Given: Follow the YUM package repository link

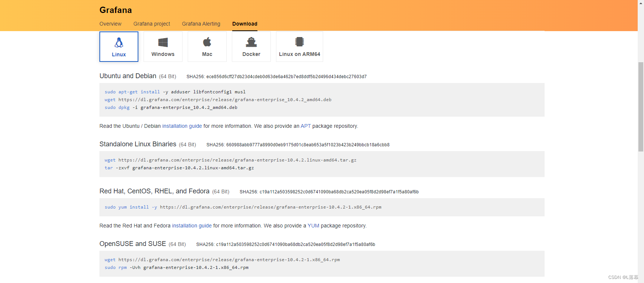Looking at the screenshot, I should click(313, 226).
